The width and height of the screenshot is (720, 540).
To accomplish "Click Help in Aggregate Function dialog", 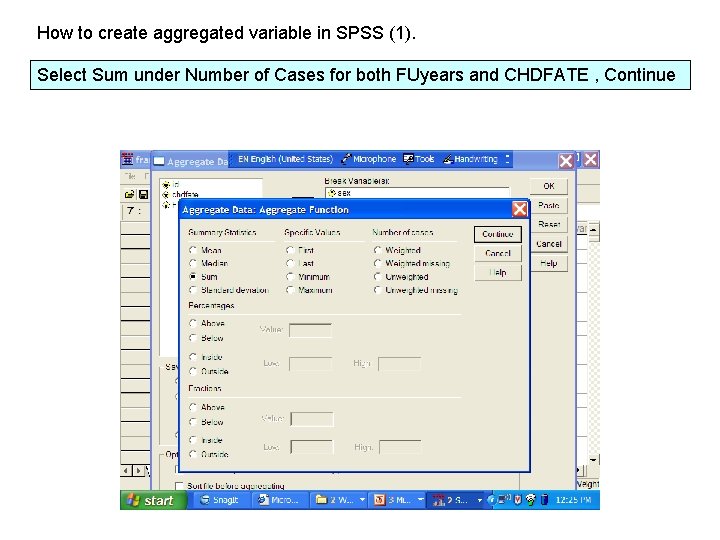I will click(497, 272).
